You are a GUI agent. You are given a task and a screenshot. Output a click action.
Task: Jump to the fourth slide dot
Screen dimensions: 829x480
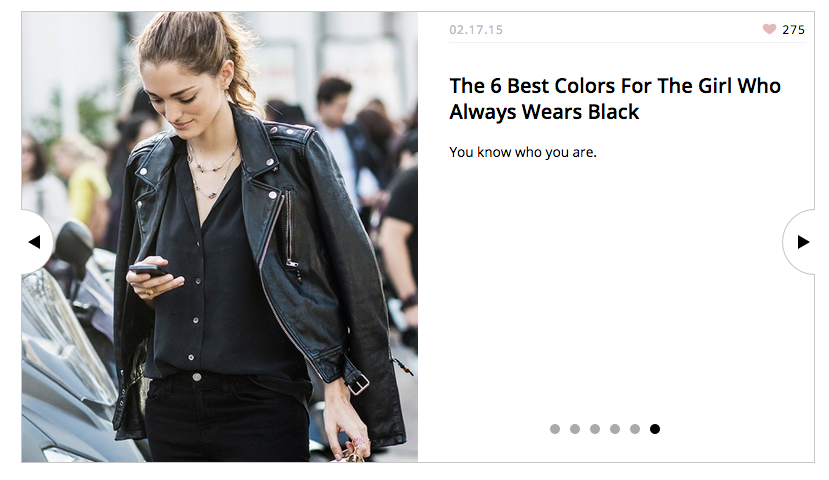(x=615, y=429)
